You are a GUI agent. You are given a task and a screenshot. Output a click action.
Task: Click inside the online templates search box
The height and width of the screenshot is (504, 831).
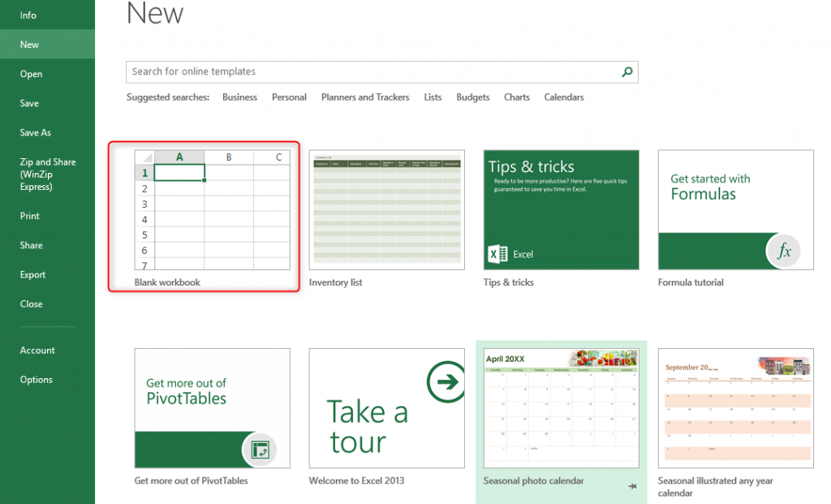325,71
